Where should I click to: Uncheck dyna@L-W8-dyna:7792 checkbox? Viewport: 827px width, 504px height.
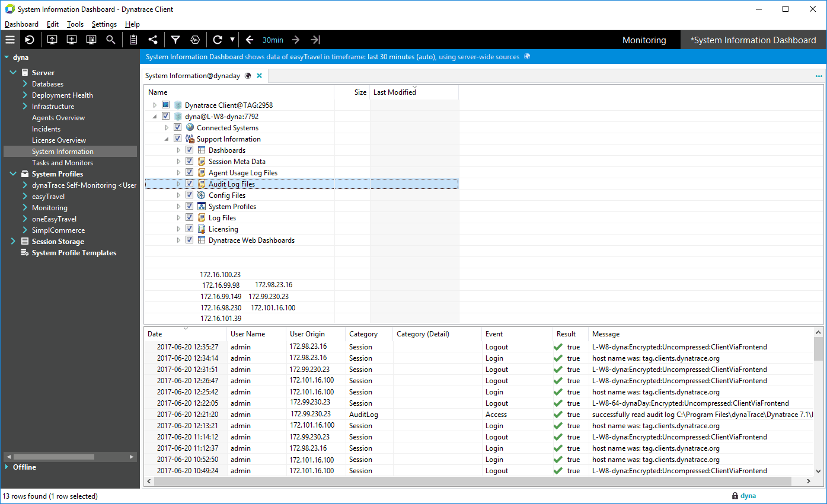[165, 116]
